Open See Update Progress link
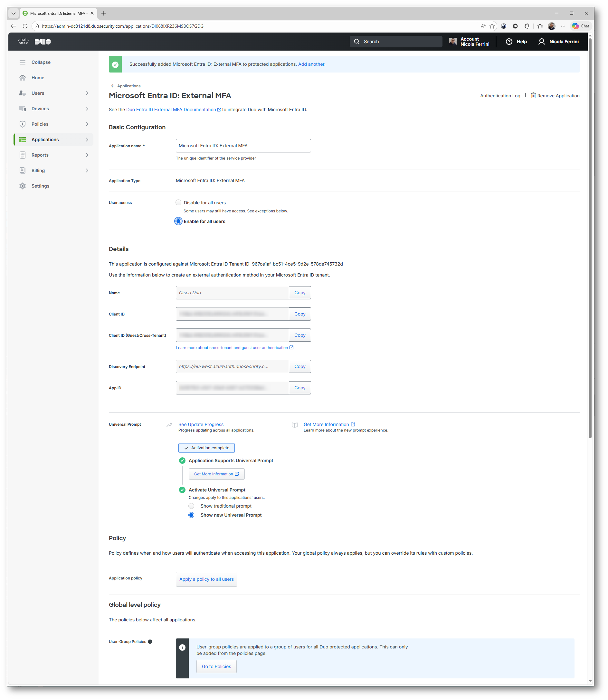Viewport: 608px width, 700px height. click(201, 424)
